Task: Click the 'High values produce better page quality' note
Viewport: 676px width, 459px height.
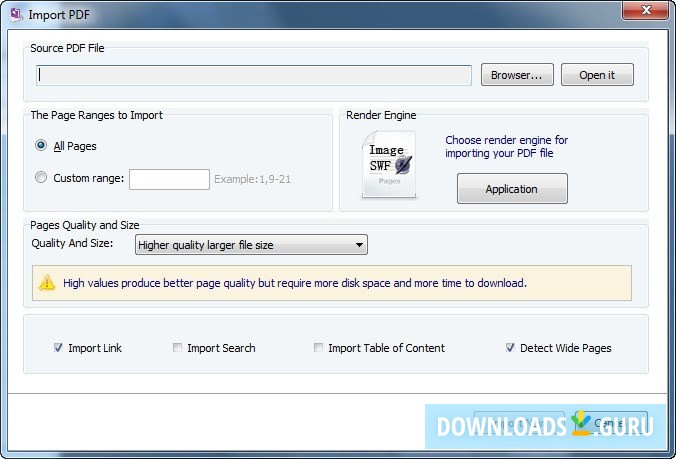Action: [x=295, y=283]
